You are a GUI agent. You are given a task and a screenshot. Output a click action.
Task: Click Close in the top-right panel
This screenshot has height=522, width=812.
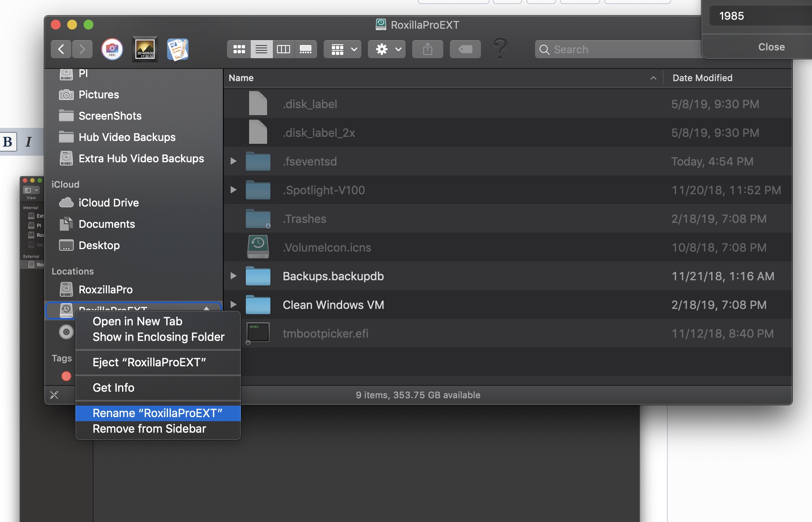pyautogui.click(x=771, y=47)
